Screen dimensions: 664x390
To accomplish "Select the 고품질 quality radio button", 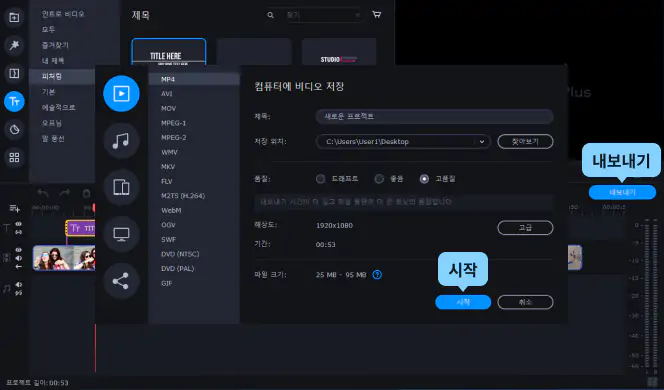I will pos(424,179).
